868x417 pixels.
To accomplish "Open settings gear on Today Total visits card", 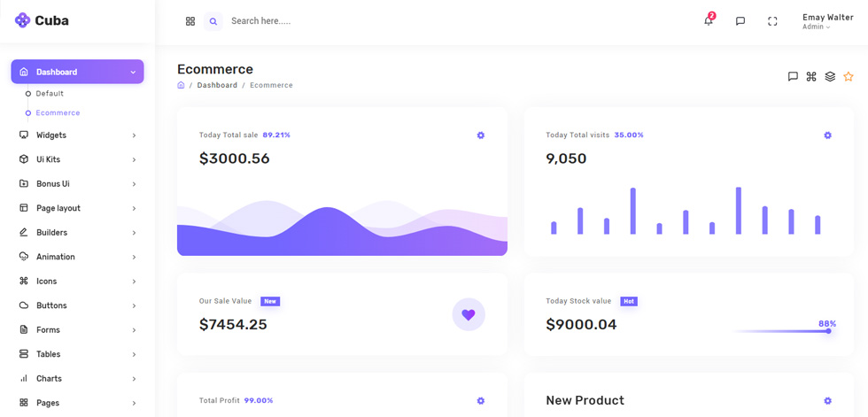I will 827,135.
